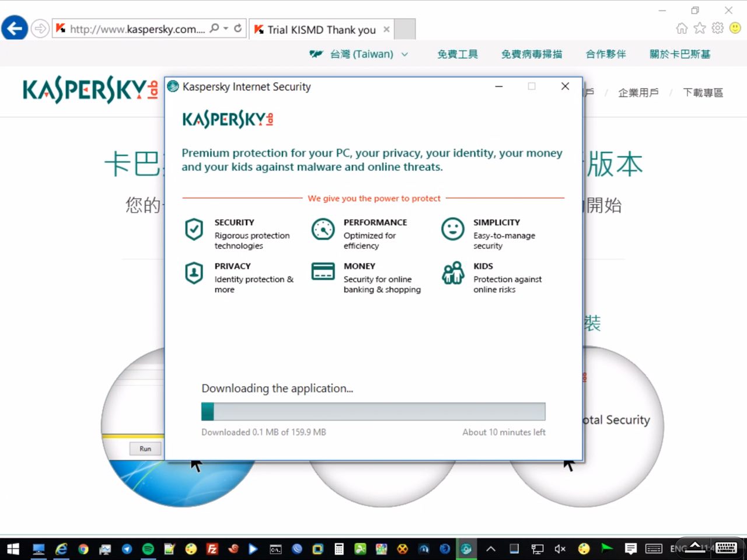Click the address bar URL field
Screen dimensions: 747x560
(x=137, y=29)
